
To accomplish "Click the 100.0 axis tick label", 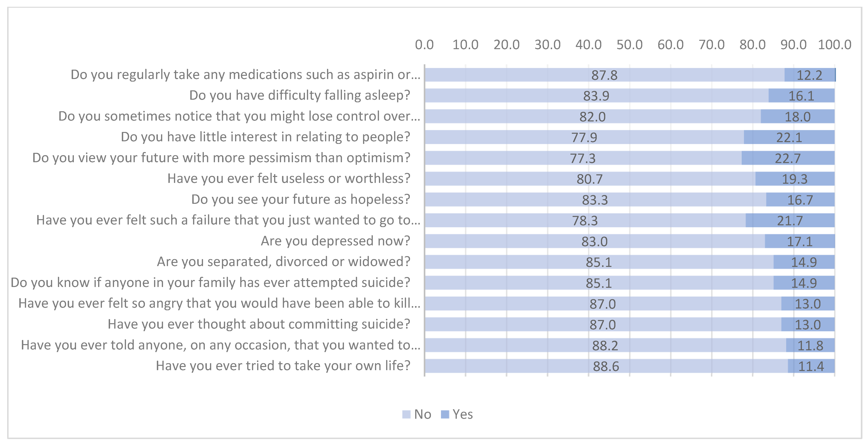I will (x=835, y=45).
